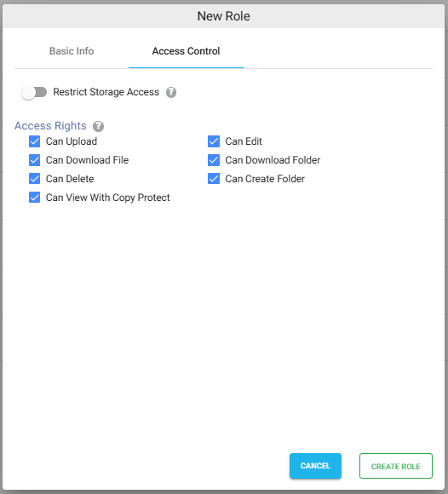Click the Can View With Copy Protect label
This screenshot has width=448, height=494.
tap(108, 198)
